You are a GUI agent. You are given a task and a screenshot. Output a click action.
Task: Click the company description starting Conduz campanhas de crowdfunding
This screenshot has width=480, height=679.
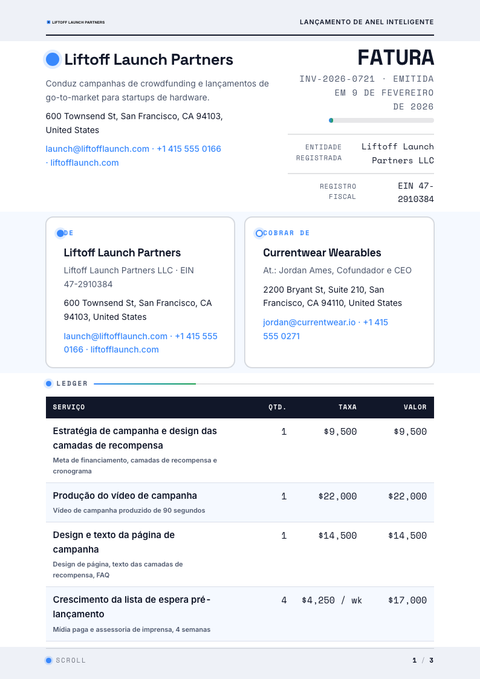click(x=157, y=91)
